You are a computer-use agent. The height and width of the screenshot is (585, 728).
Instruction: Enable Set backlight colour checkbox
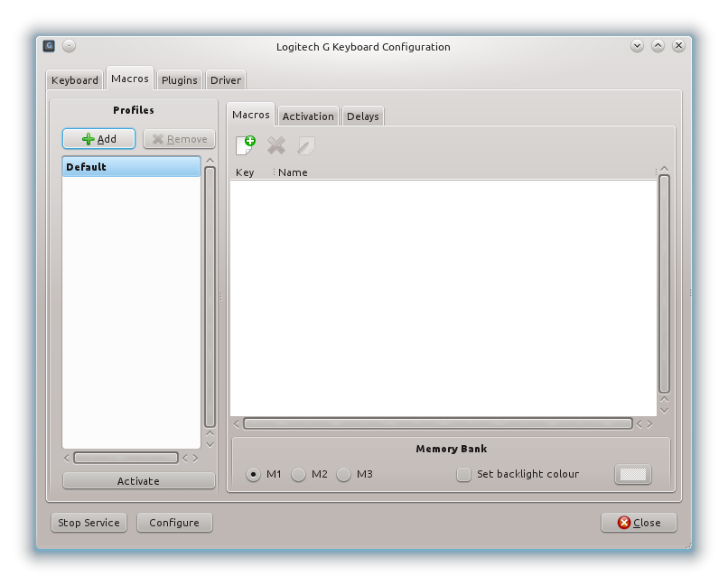(x=463, y=474)
